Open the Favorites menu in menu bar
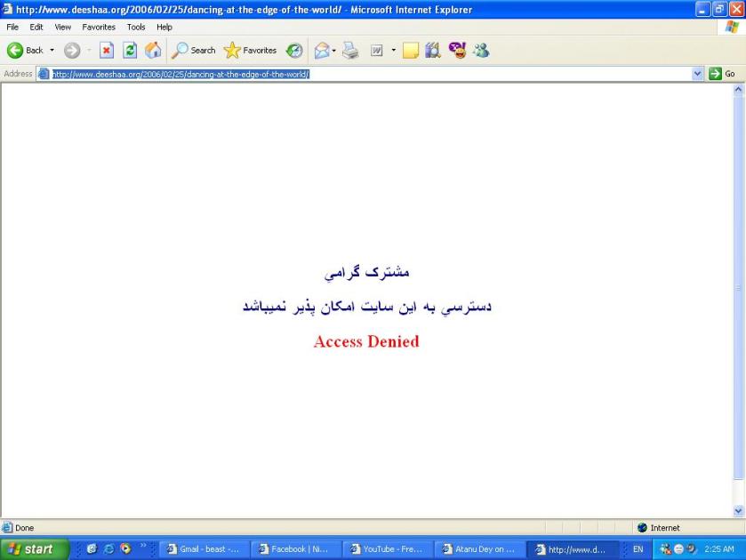The height and width of the screenshot is (560, 746). (x=99, y=28)
